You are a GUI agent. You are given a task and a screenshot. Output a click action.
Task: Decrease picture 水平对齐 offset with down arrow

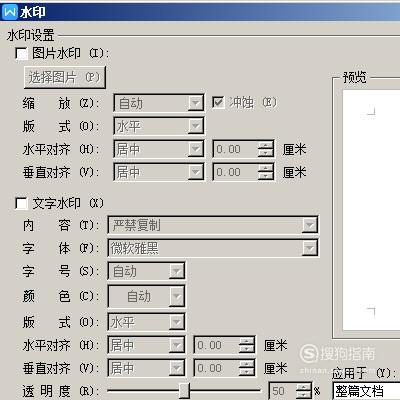pos(266,153)
